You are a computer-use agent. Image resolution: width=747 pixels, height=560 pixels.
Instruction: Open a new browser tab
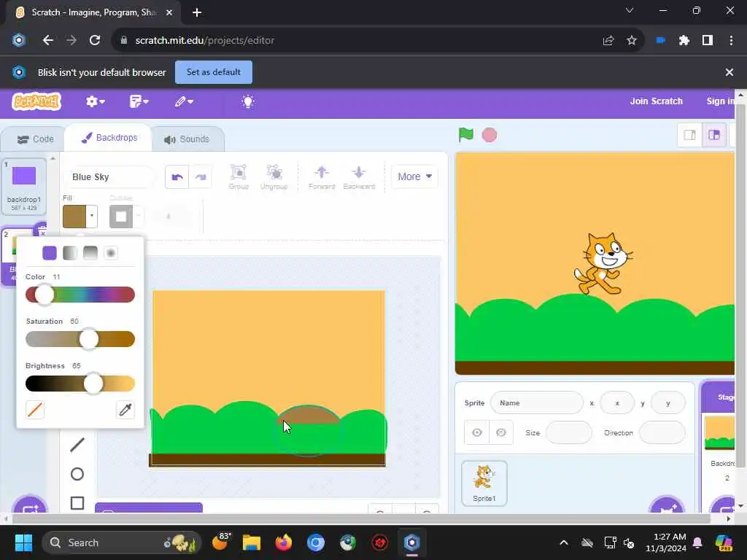pos(197,12)
